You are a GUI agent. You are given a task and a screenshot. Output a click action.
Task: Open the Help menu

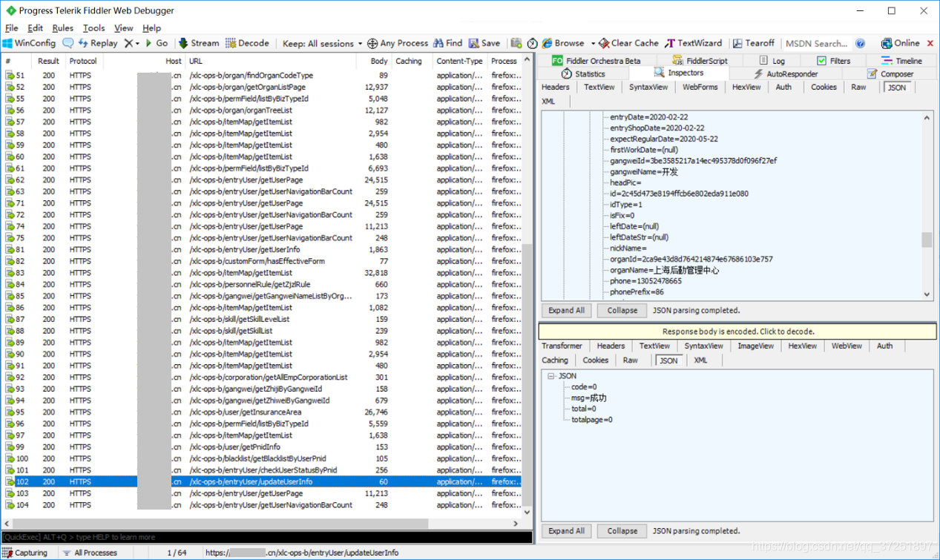pyautogui.click(x=151, y=28)
